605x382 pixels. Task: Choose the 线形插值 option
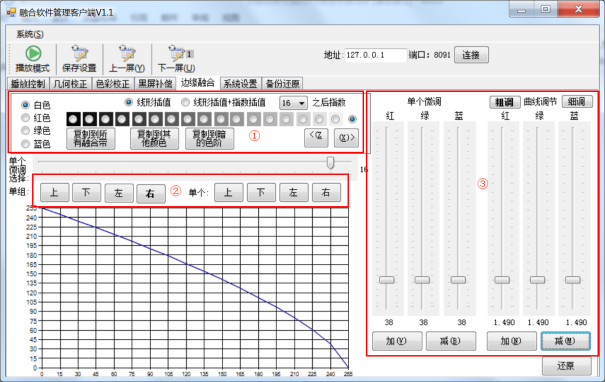tap(128, 102)
